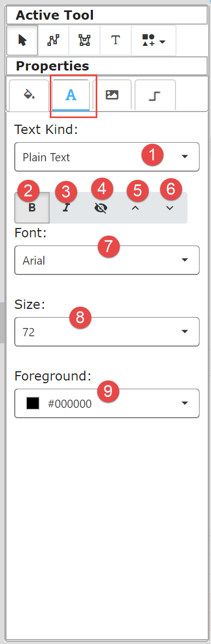Click the Properties panel header
Image resolution: width=211 pixels, height=644 pixels.
pyautogui.click(x=107, y=66)
